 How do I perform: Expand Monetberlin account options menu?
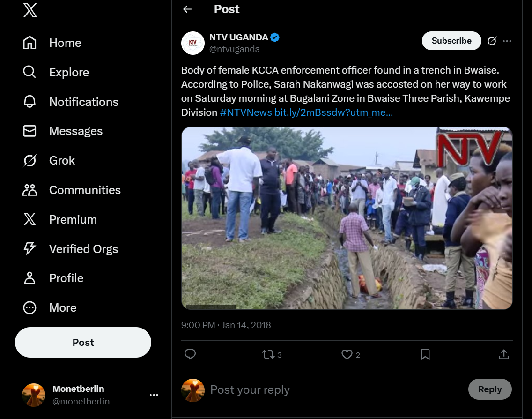154,395
